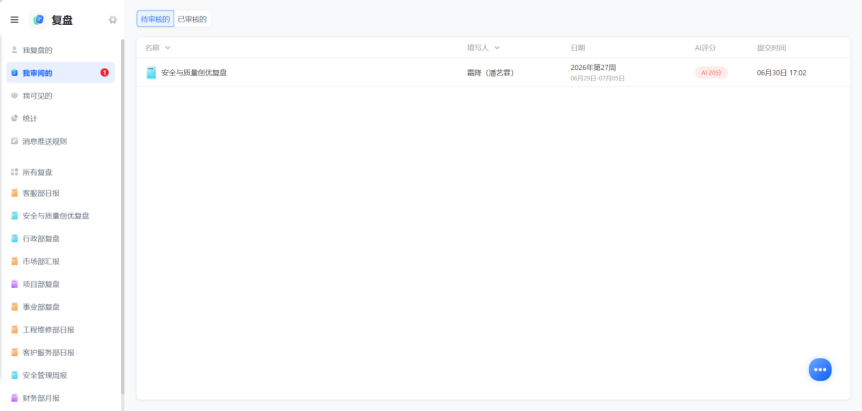Open 项目部复盘 label in sidebar
Viewport: 862px width, 411px height.
pos(41,284)
